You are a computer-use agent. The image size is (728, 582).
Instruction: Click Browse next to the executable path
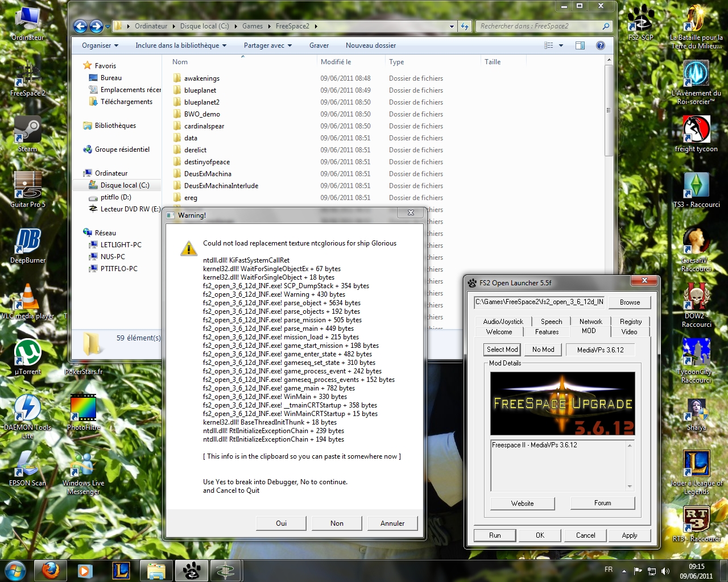point(630,302)
